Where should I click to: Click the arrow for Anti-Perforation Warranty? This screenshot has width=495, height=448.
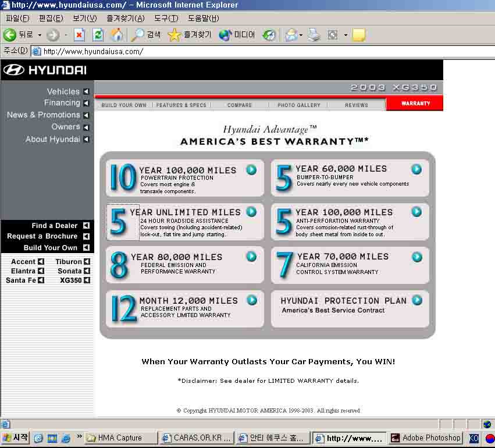coord(416,212)
